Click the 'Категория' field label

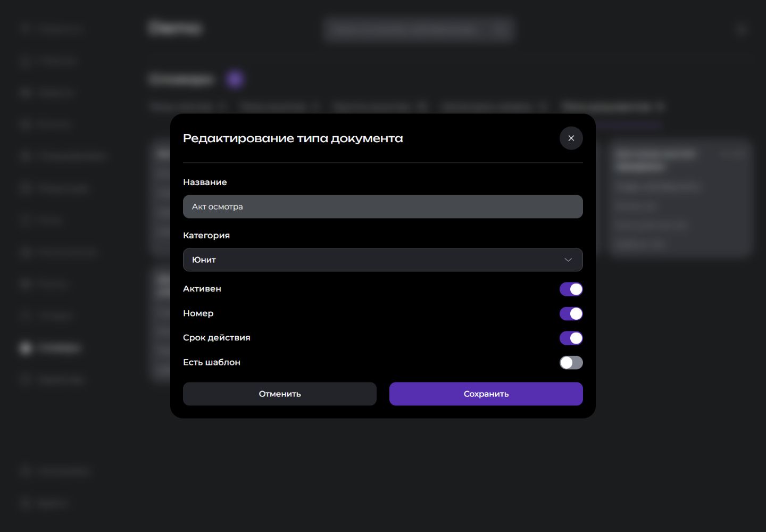click(x=206, y=235)
